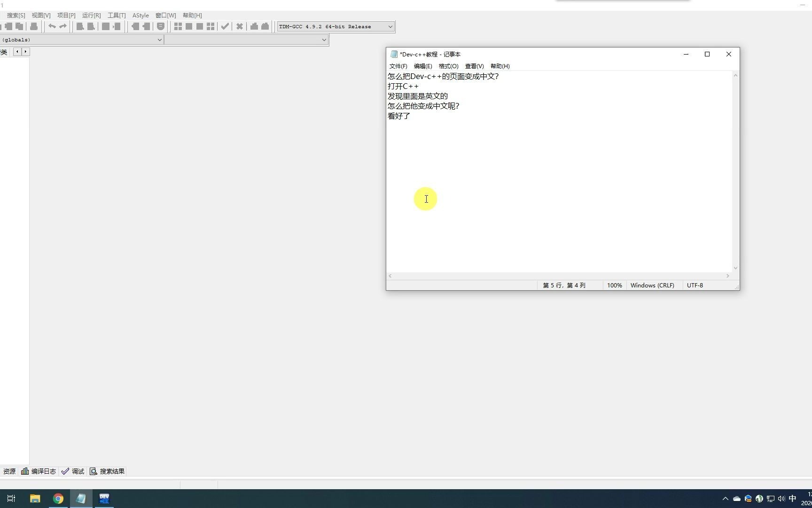The width and height of the screenshot is (812, 508).
Task: Click the UTF-8 encoding status in Notepad
Action: (695, 286)
